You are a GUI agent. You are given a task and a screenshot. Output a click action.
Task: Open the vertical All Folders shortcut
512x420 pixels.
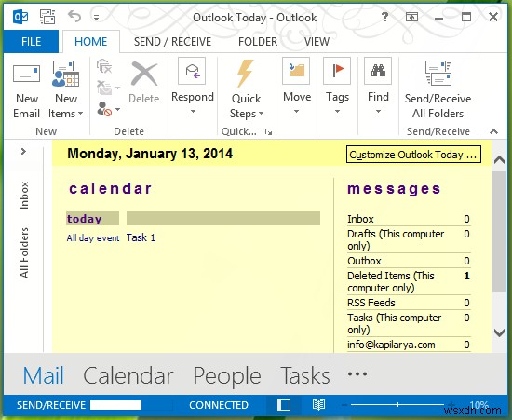click(x=24, y=252)
